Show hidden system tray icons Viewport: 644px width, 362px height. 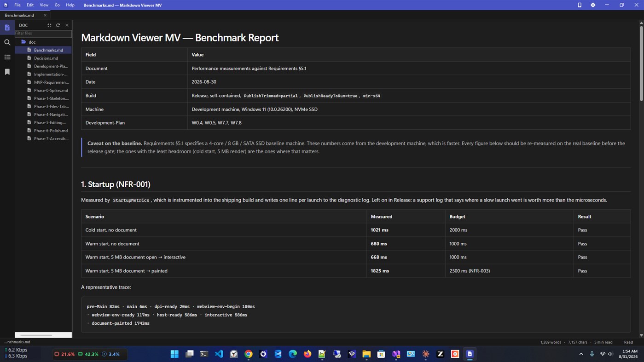click(581, 354)
